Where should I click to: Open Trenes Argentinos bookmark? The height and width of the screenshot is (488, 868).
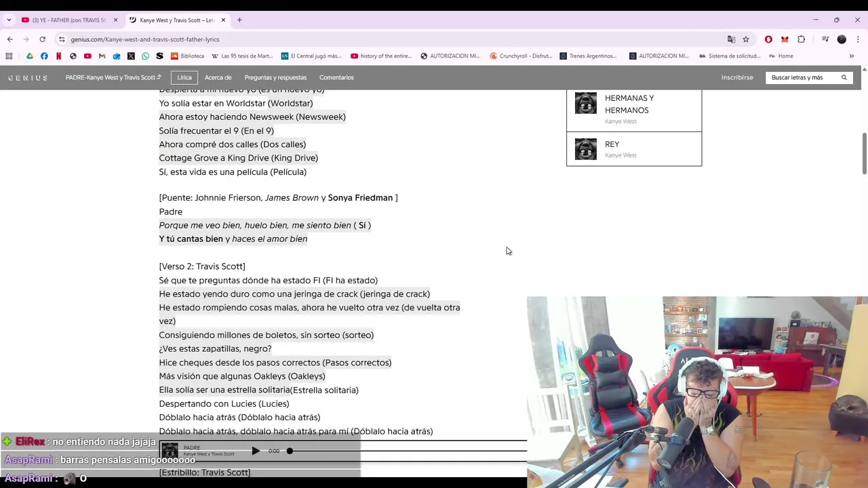click(588, 56)
